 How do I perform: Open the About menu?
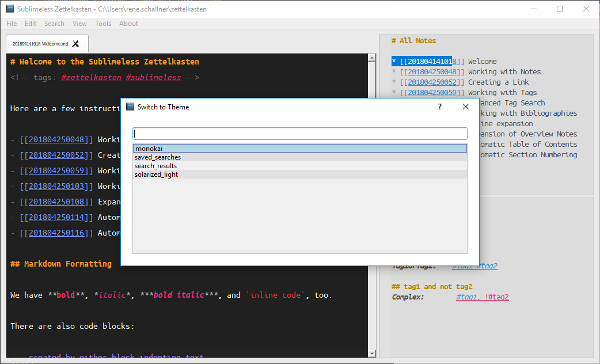128,24
